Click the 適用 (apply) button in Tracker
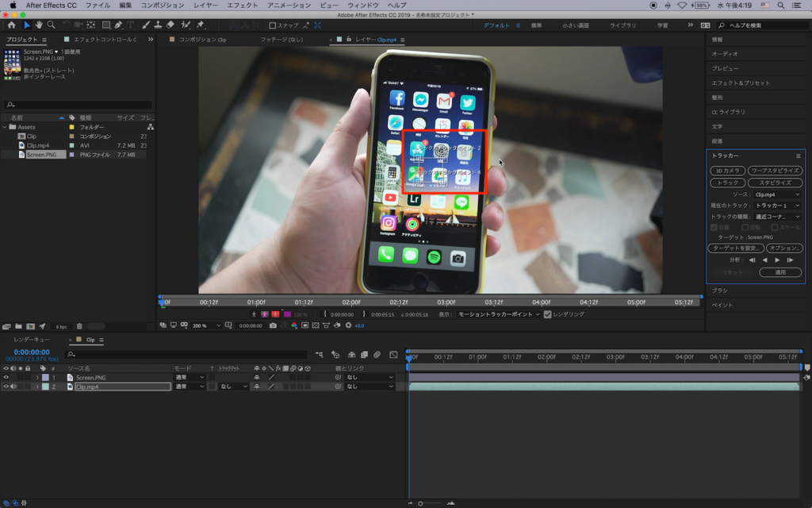The width and height of the screenshot is (812, 508). click(x=779, y=272)
